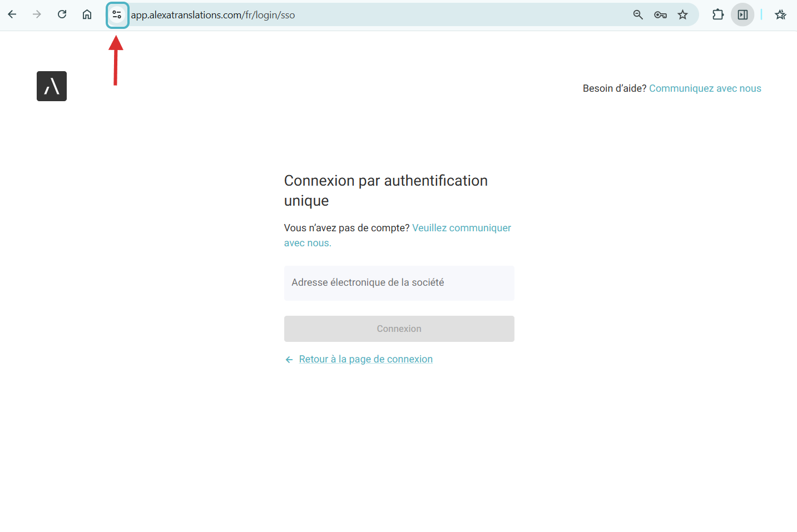The width and height of the screenshot is (797, 532).
Task: Follow the "Veuillez communiquer avec nous" link
Action: [461, 228]
